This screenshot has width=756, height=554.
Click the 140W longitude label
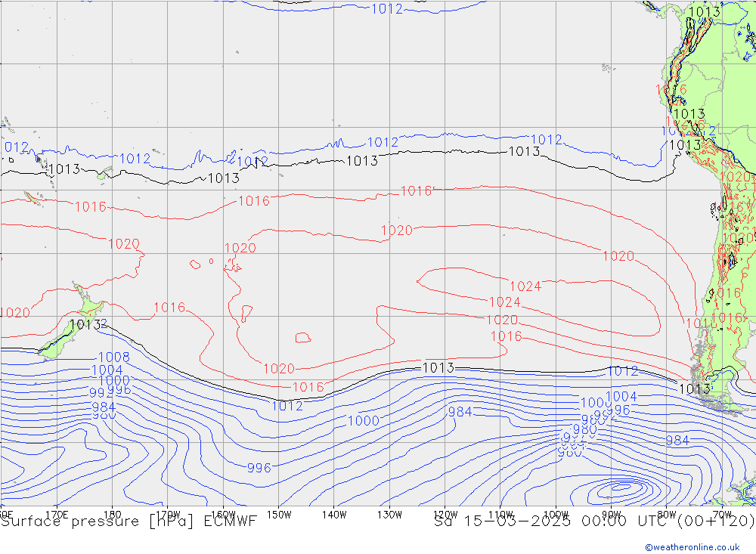click(x=334, y=515)
